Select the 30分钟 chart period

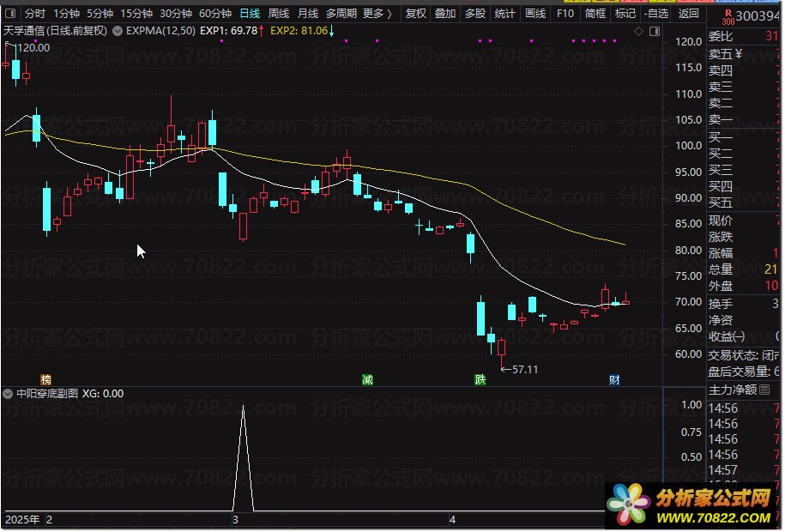pos(176,14)
